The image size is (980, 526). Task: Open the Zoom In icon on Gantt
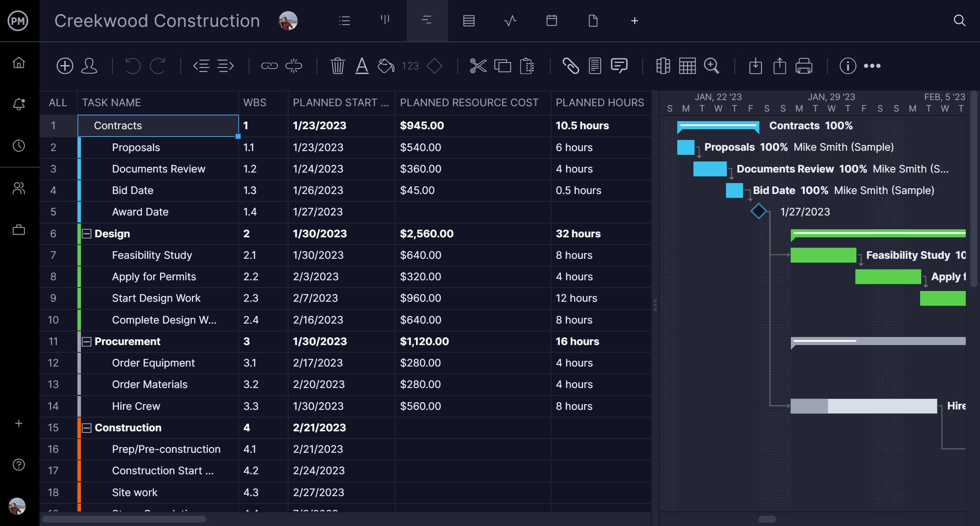712,66
